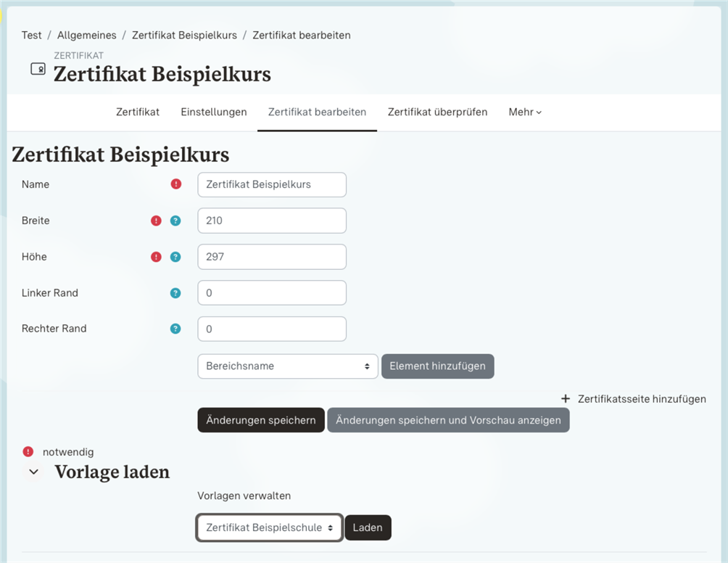728x563 pixels.
Task: Open help for the Höhe field
Action: click(175, 257)
